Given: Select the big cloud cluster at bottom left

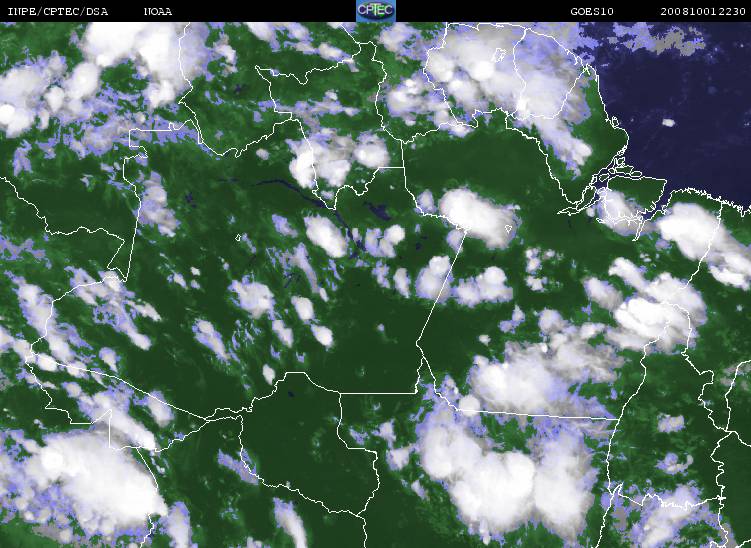Looking at the screenshot, I should (x=91, y=479).
